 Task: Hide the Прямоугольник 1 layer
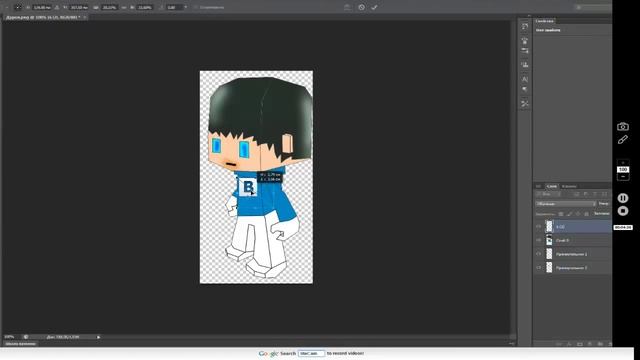tap(538, 254)
